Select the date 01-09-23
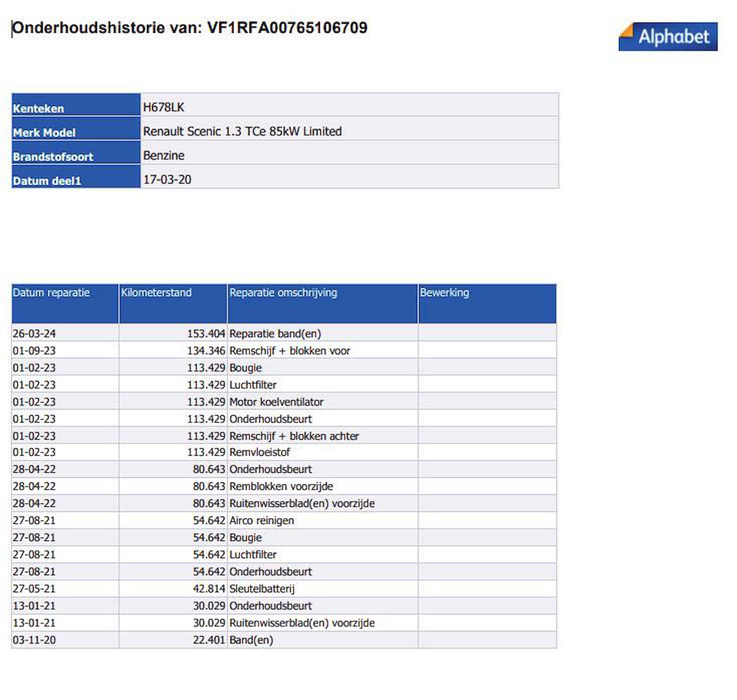Image resolution: width=737 pixels, height=700 pixels. click(x=34, y=351)
